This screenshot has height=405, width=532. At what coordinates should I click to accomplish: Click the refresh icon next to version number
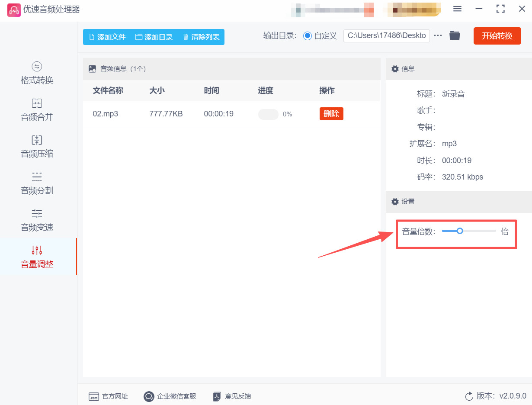tap(469, 396)
